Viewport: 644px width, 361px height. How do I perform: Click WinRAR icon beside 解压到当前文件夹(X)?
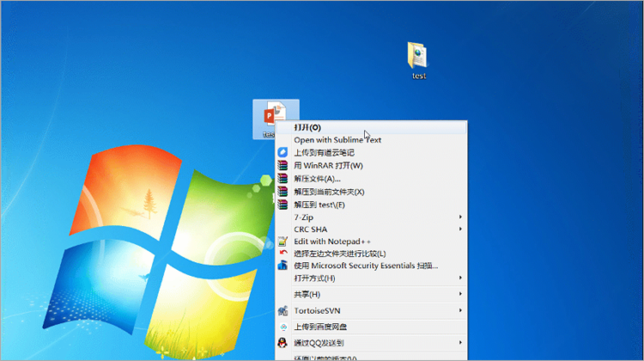tap(283, 192)
